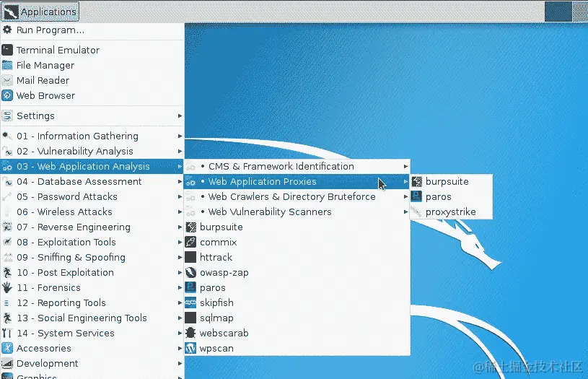The width and height of the screenshot is (588, 379).
Task: Click the commix icon
Action: pyautogui.click(x=190, y=242)
